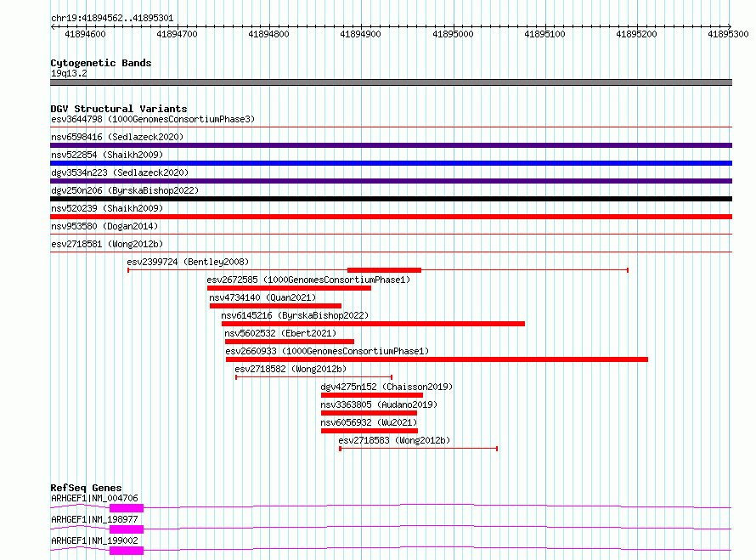Click the 41895200 ruler position label

coord(636,34)
